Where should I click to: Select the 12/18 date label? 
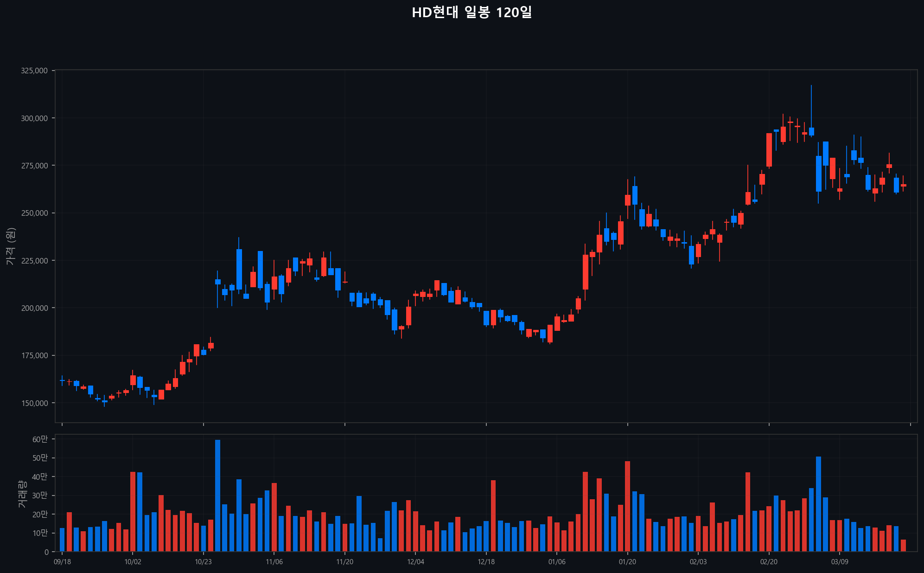pos(486,562)
